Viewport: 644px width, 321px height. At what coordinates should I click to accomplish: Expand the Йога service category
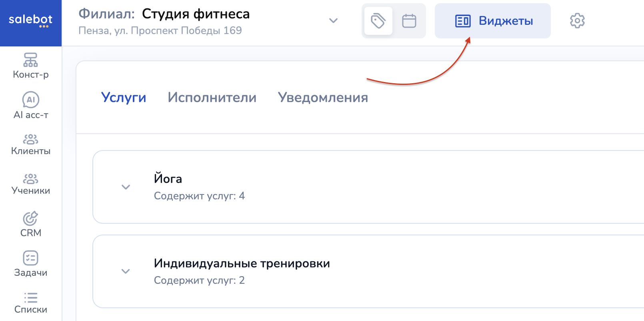pos(126,187)
